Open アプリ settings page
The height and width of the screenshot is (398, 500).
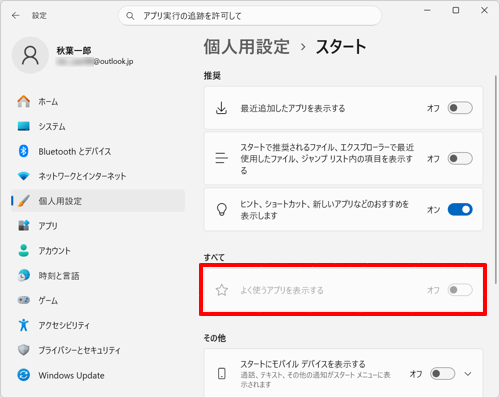[x=98, y=226]
